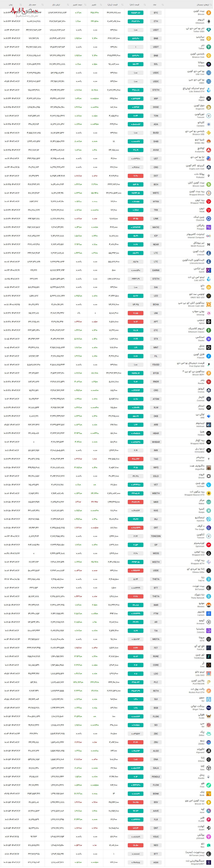Click the Chainlink hexagon icon
Viewport: 214px width, 868px height.
[209, 219]
